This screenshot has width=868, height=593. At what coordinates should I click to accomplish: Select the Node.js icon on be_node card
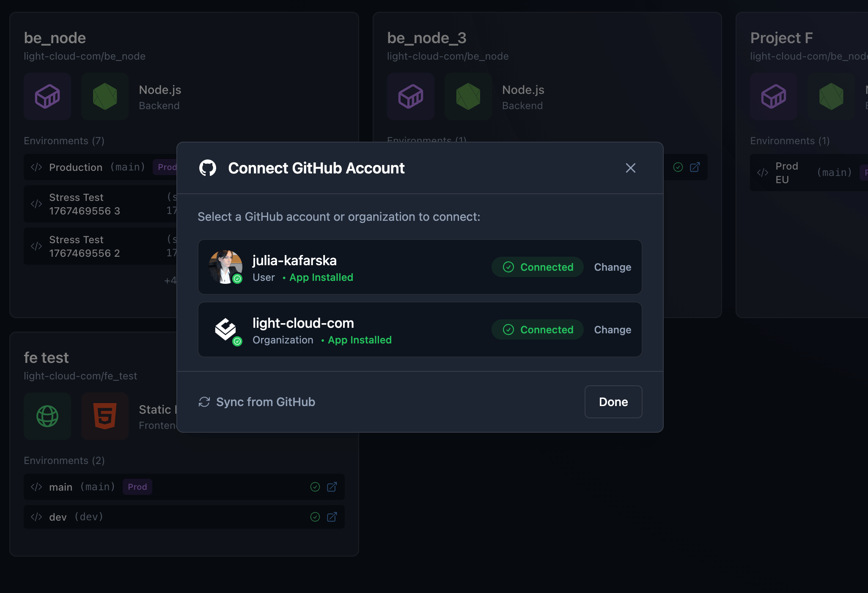(104, 96)
